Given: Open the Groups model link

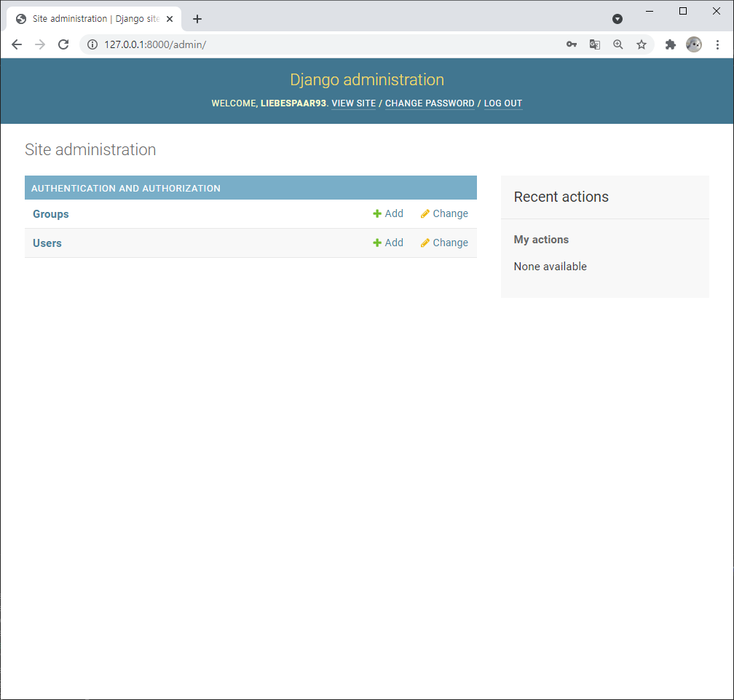Looking at the screenshot, I should click(x=50, y=214).
